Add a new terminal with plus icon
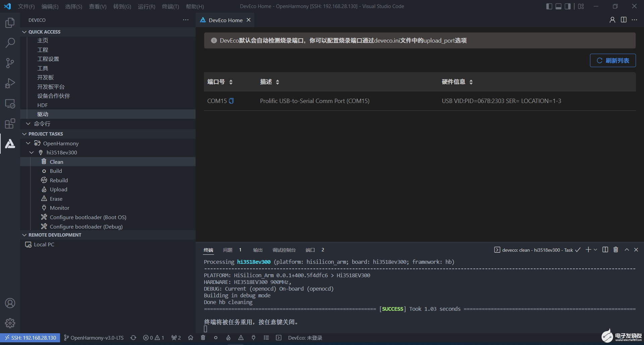This screenshot has width=644, height=345. [x=588, y=250]
